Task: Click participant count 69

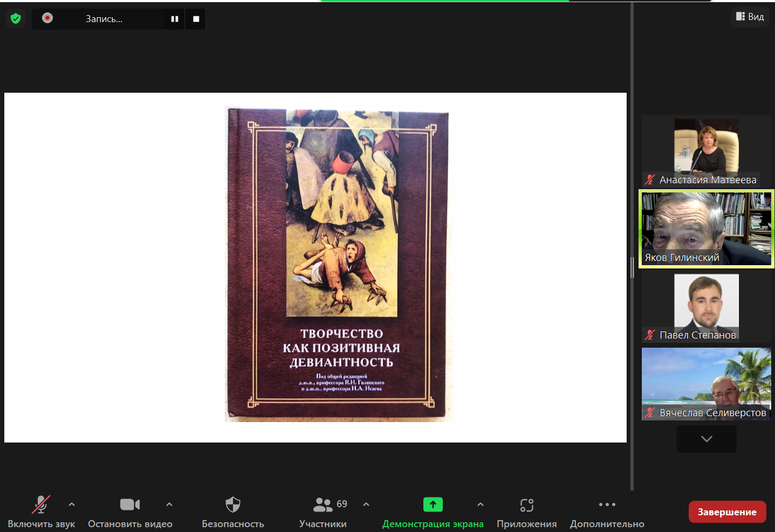Action: pos(342,503)
